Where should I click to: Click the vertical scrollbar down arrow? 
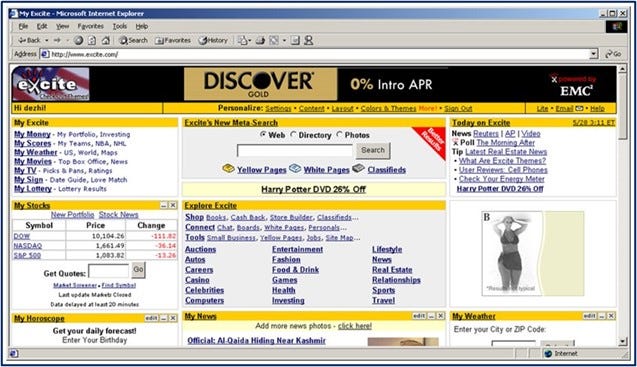coord(623,342)
